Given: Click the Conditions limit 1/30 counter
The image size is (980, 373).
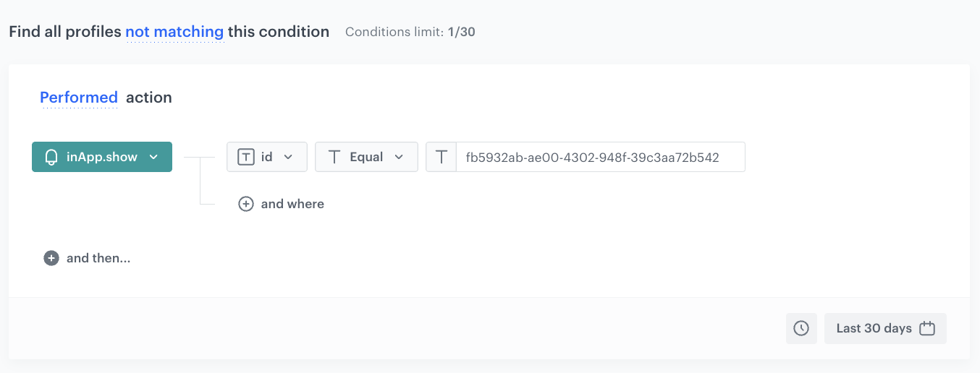Looking at the screenshot, I should click(410, 32).
